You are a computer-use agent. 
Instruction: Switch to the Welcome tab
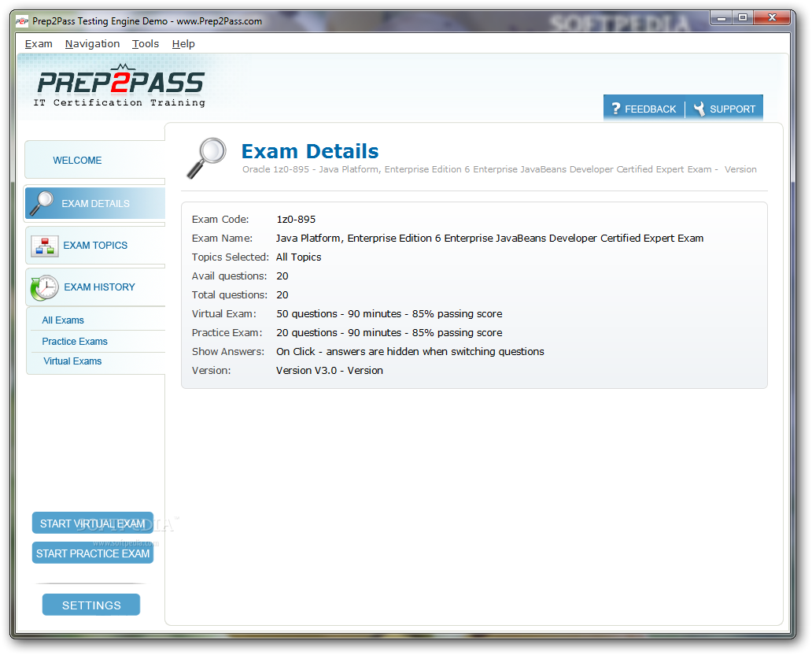[94, 160]
